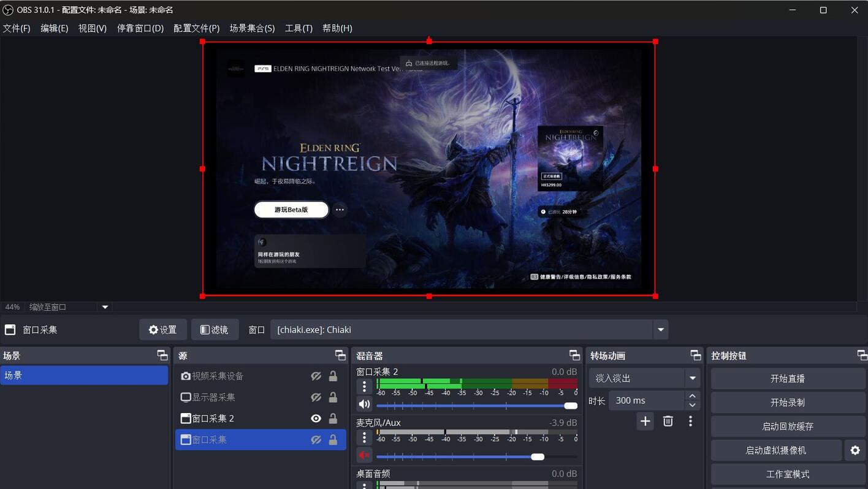Show the 显示器采集 source via its eye icon

coord(316,397)
